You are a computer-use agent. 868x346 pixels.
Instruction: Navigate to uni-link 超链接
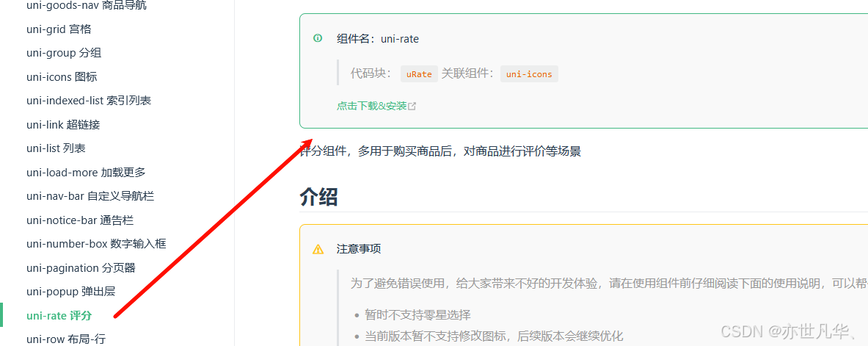(x=63, y=125)
